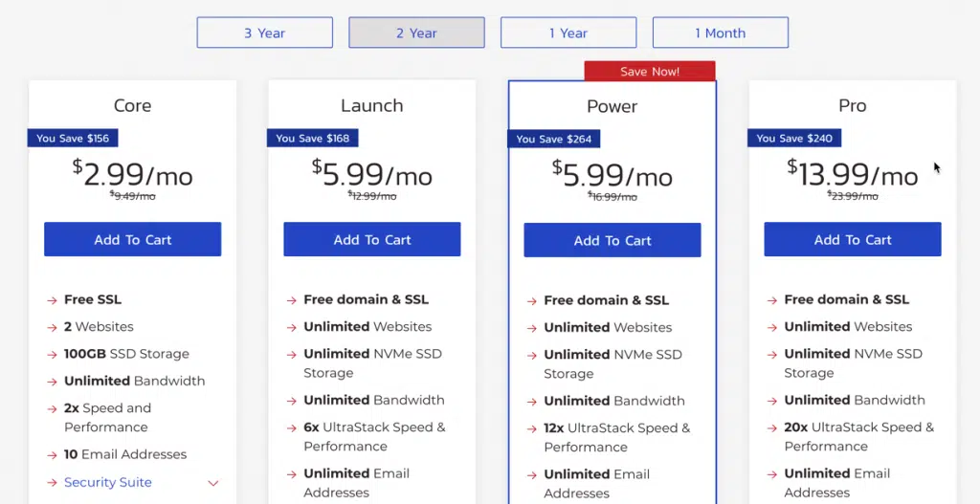Expand the Security Suite chevron in Core
Viewport: 980px width, 504px height.
click(x=213, y=483)
